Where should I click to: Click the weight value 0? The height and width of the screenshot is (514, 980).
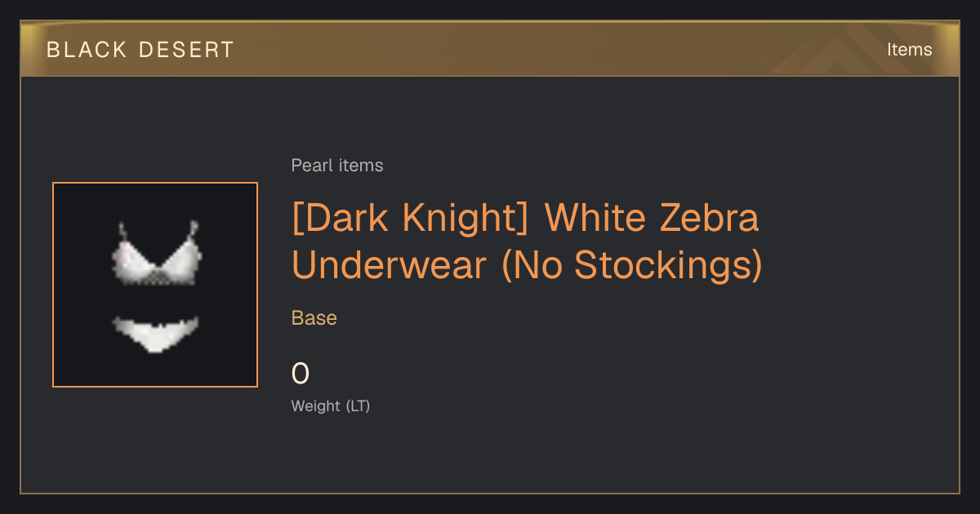tap(301, 374)
